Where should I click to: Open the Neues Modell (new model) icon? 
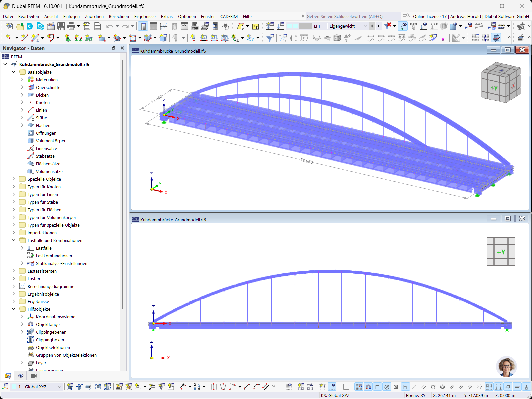(x=9, y=26)
